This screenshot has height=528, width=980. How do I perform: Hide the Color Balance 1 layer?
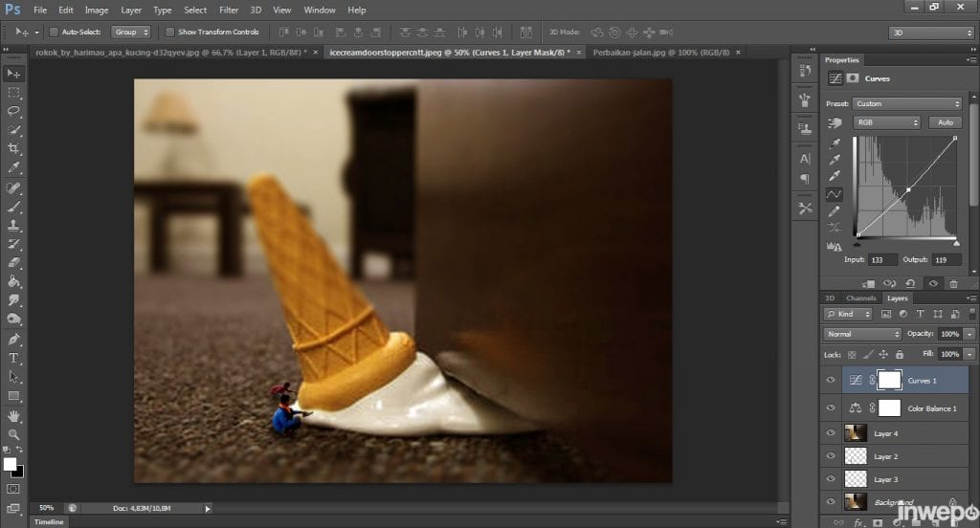tap(831, 408)
